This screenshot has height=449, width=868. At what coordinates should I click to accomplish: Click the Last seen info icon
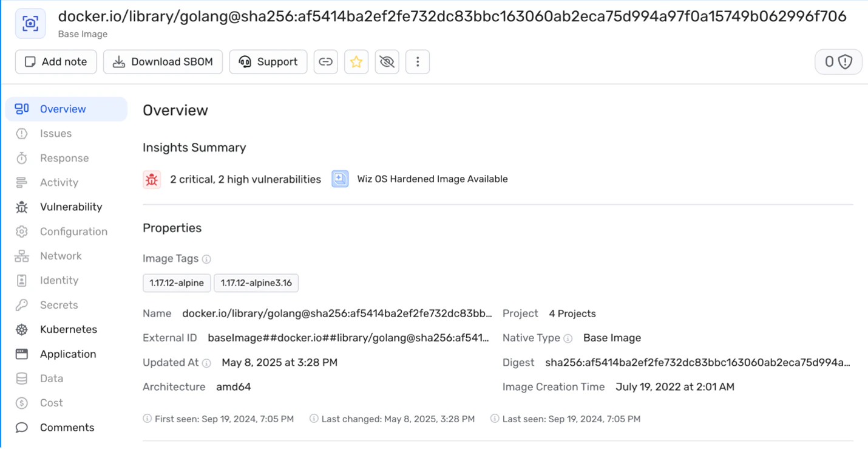(495, 419)
